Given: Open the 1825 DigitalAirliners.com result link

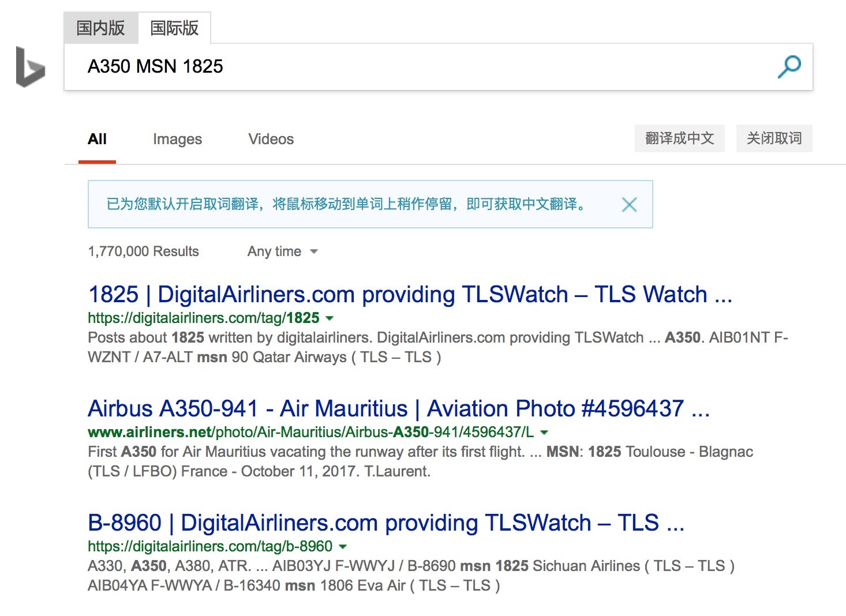Looking at the screenshot, I should pos(410,294).
